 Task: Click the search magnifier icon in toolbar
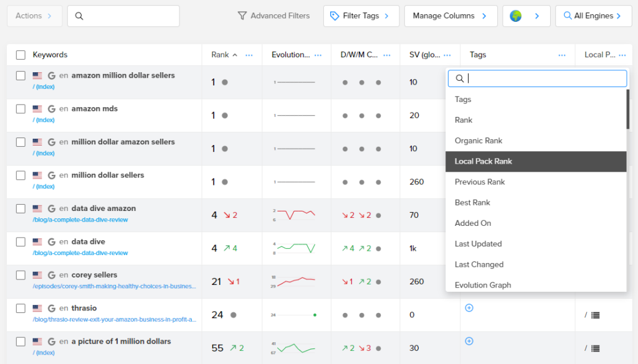pos(79,16)
